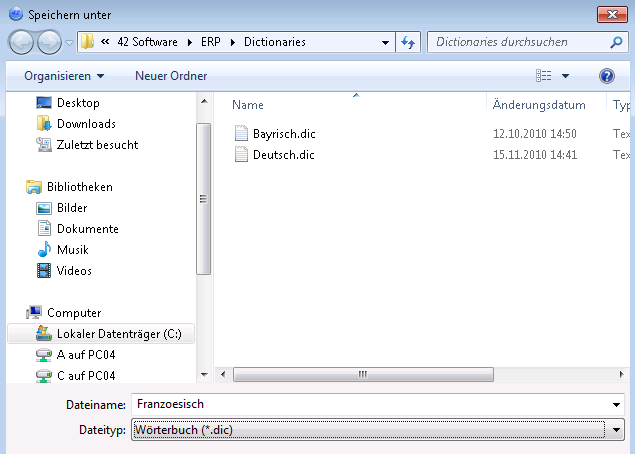Open the recent locations dropdown arrow
Screen dimensions: 635x454
(x=70, y=42)
